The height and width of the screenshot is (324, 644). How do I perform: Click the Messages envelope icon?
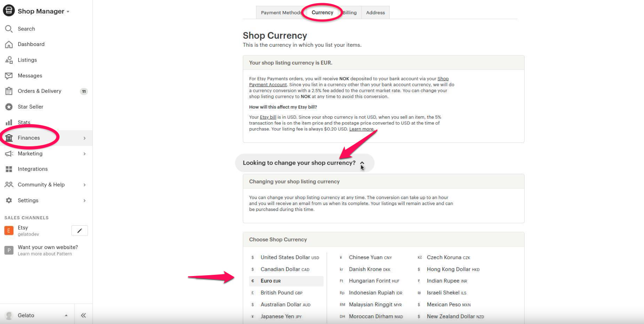click(x=9, y=75)
